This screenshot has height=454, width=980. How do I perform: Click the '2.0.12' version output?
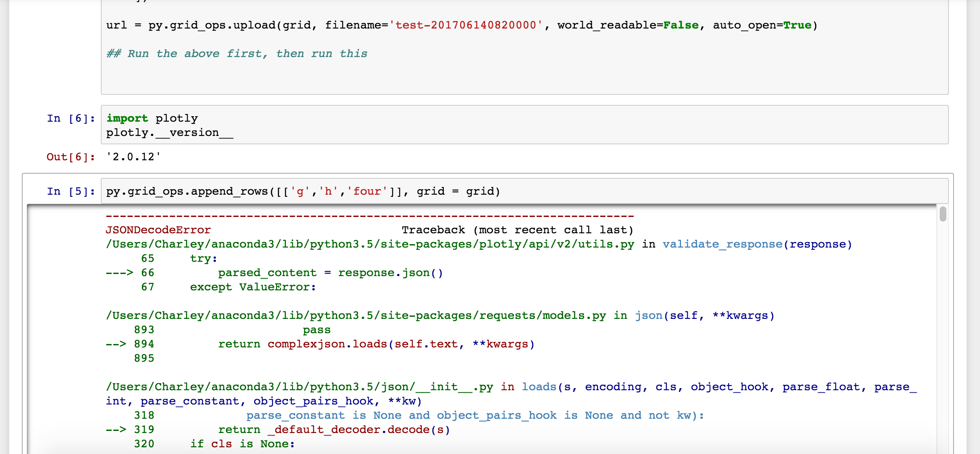pos(134,157)
